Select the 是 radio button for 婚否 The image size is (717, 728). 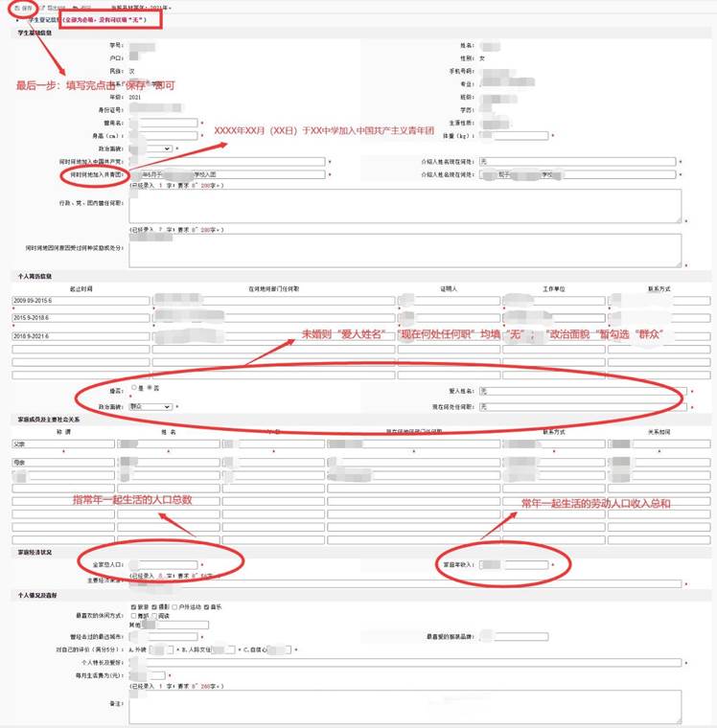[x=134, y=387]
